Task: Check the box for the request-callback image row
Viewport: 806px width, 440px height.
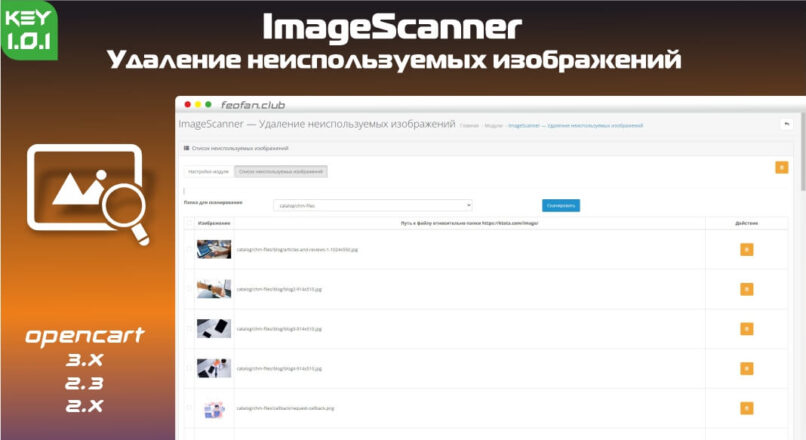Action: [x=190, y=408]
